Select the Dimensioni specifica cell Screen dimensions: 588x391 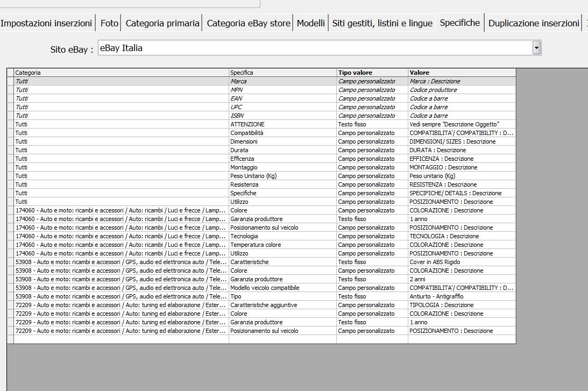pyautogui.click(x=283, y=141)
